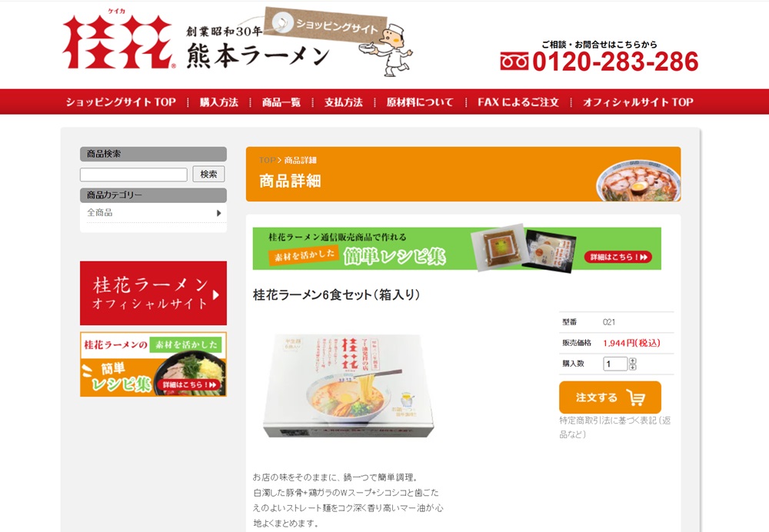Expand the 全商品 category arrow
The height and width of the screenshot is (532, 769).
pyautogui.click(x=218, y=213)
